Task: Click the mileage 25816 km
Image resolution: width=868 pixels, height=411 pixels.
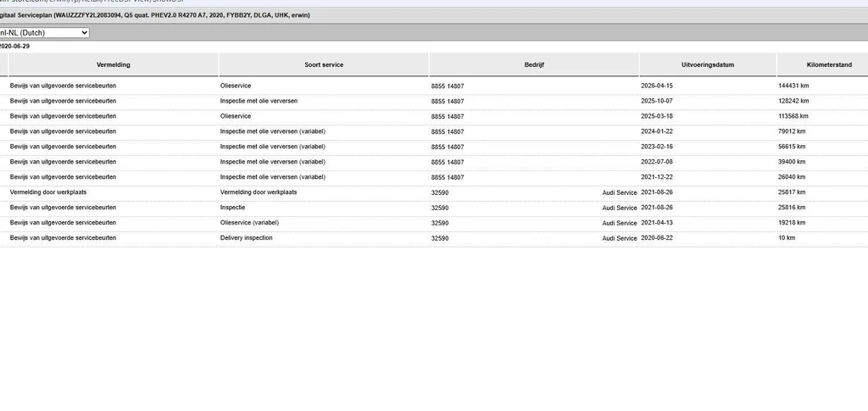Action: 792,208
